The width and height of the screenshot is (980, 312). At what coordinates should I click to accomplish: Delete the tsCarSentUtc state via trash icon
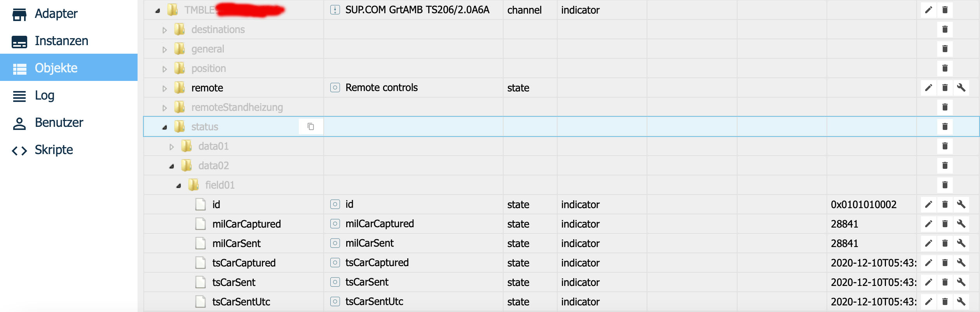pyautogui.click(x=945, y=301)
